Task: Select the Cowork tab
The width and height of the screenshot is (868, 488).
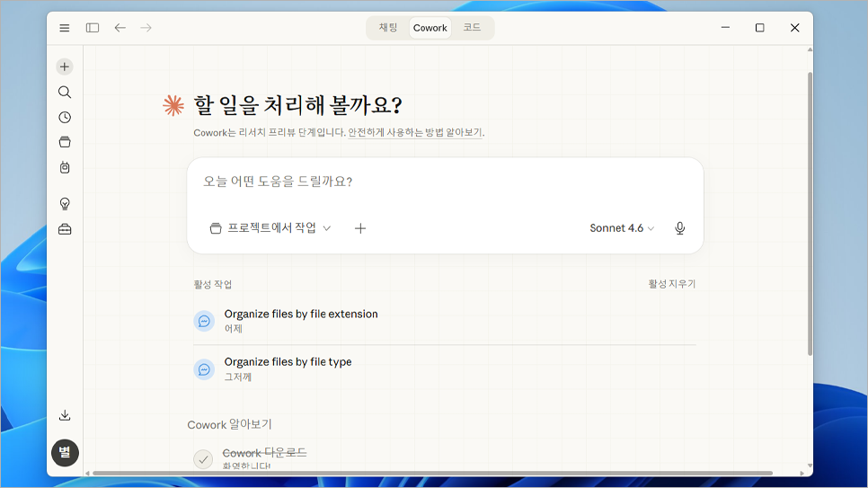Action: [430, 28]
